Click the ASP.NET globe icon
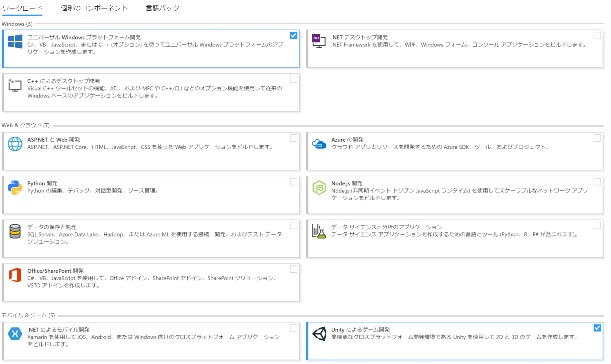The height and width of the screenshot is (364, 611). click(x=15, y=144)
